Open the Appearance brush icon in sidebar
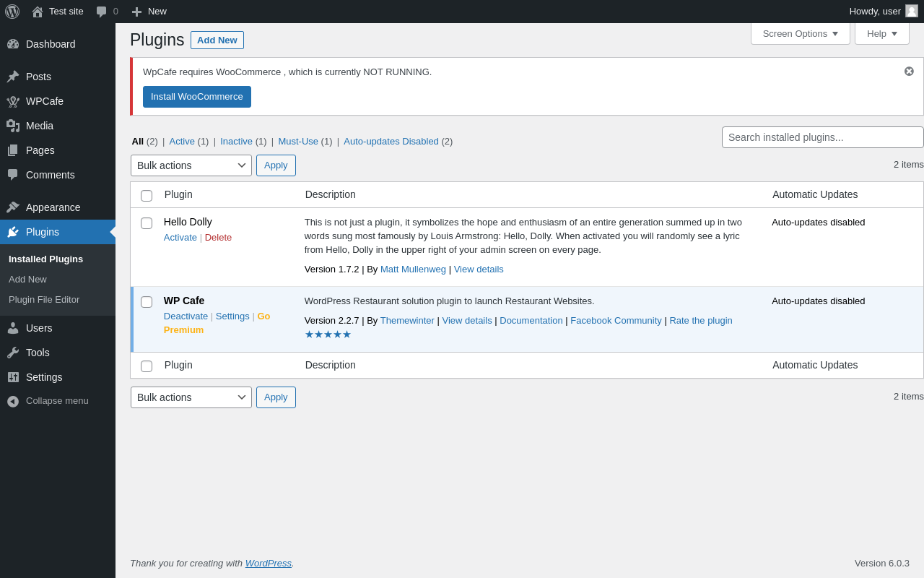 (x=13, y=207)
